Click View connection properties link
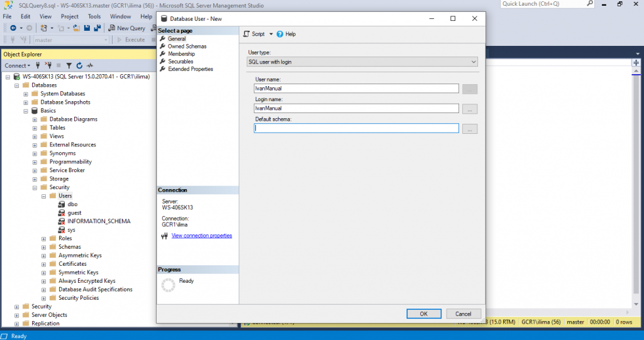Viewport: 644px width, 340px height. click(x=202, y=236)
